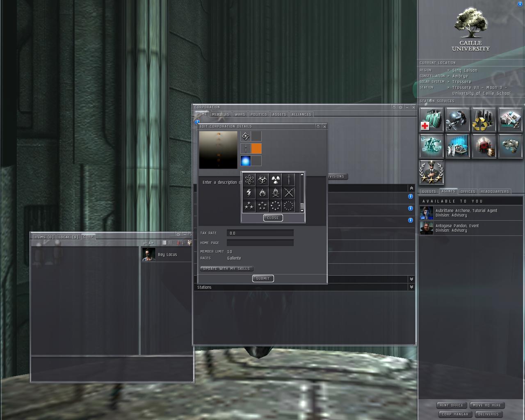Open the Corp Hangar
Screen dimensions: 525x420
click(x=455, y=414)
